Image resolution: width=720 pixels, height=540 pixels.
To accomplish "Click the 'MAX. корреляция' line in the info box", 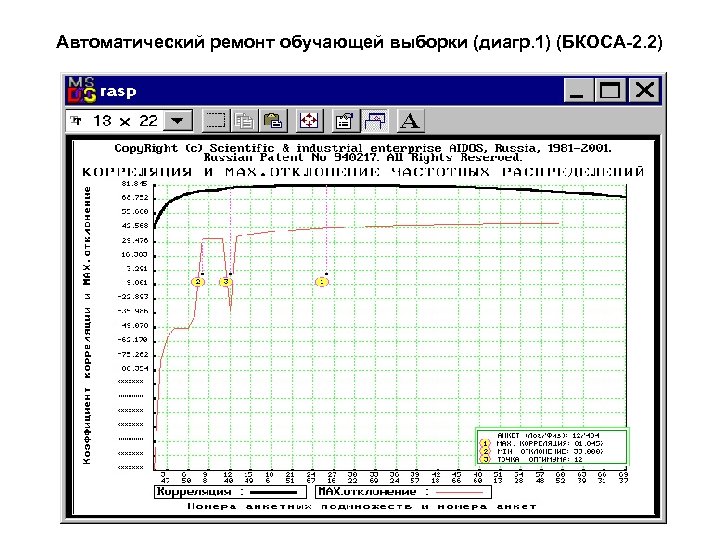I will click(550, 444).
